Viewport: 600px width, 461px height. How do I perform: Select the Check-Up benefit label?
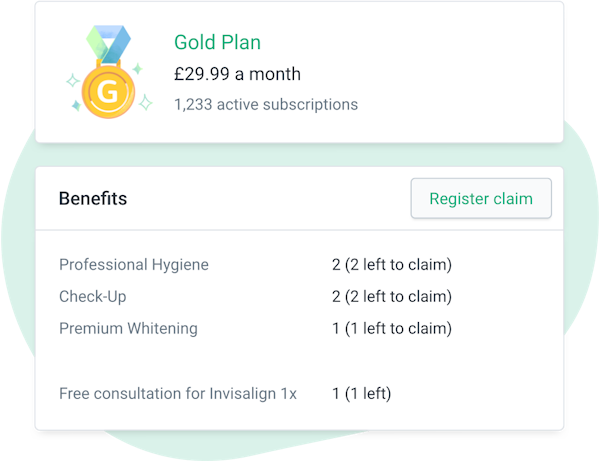(x=93, y=297)
